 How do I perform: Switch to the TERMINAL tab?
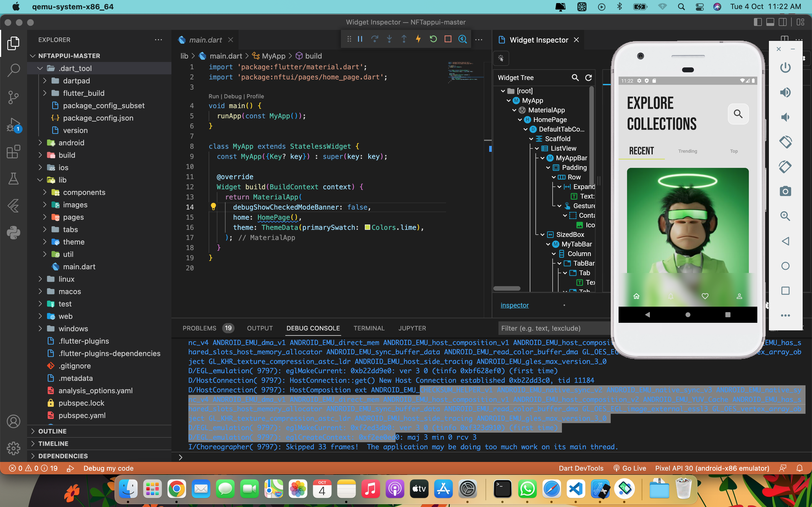coord(369,328)
